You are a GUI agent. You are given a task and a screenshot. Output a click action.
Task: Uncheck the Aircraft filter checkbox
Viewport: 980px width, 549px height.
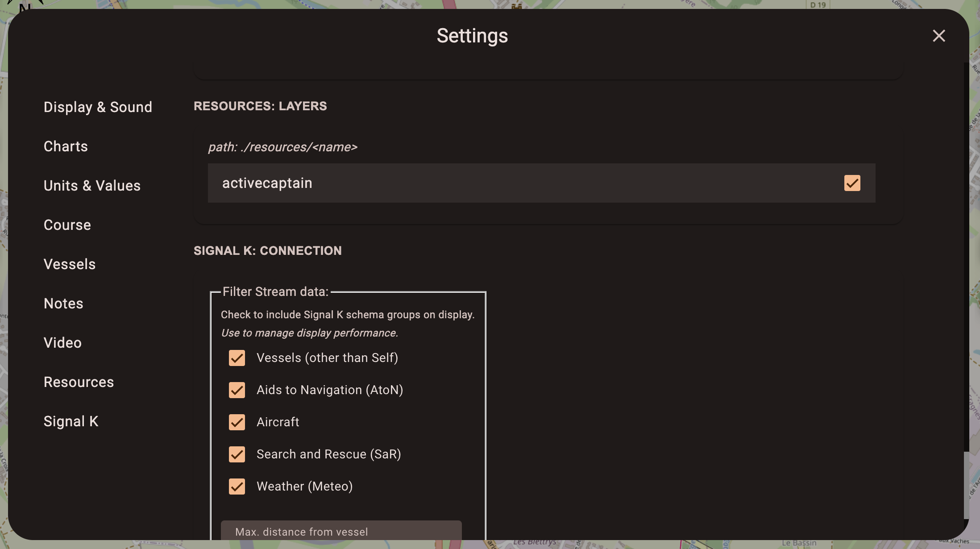coord(237,422)
